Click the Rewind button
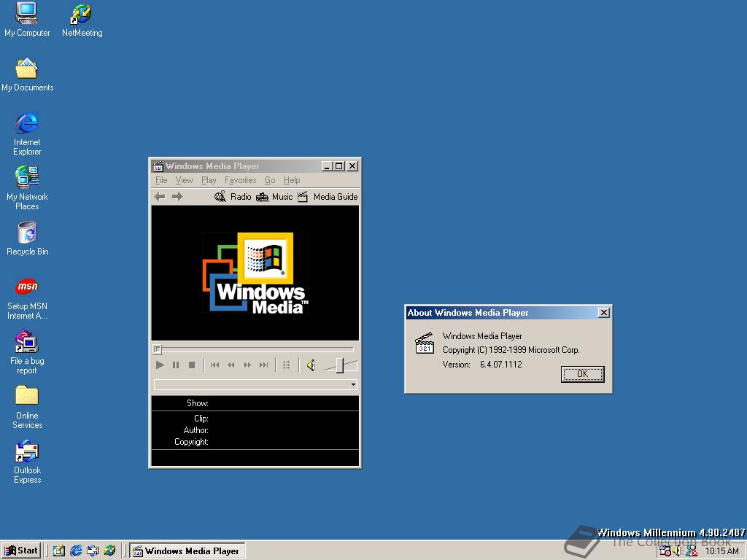 pos(231,365)
